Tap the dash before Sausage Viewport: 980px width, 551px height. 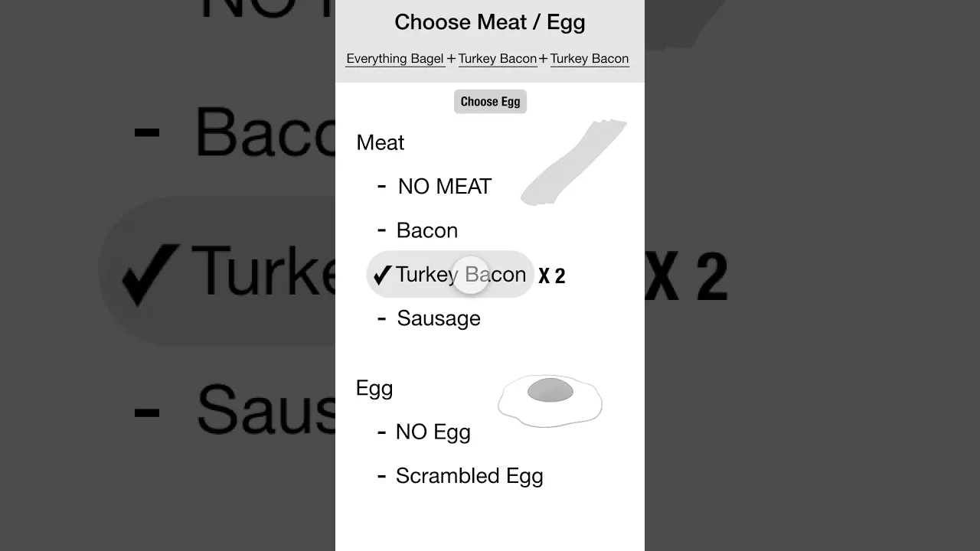click(x=382, y=318)
